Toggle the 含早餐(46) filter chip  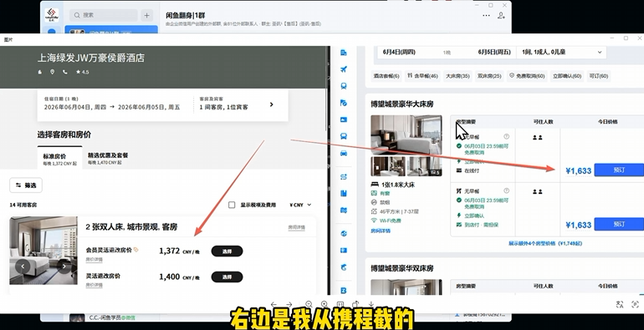422,76
